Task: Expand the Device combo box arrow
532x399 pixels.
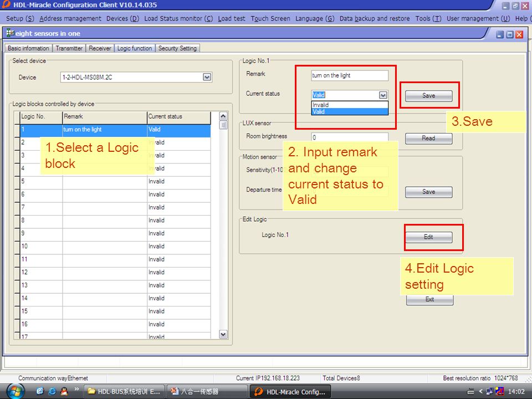Action: point(207,77)
